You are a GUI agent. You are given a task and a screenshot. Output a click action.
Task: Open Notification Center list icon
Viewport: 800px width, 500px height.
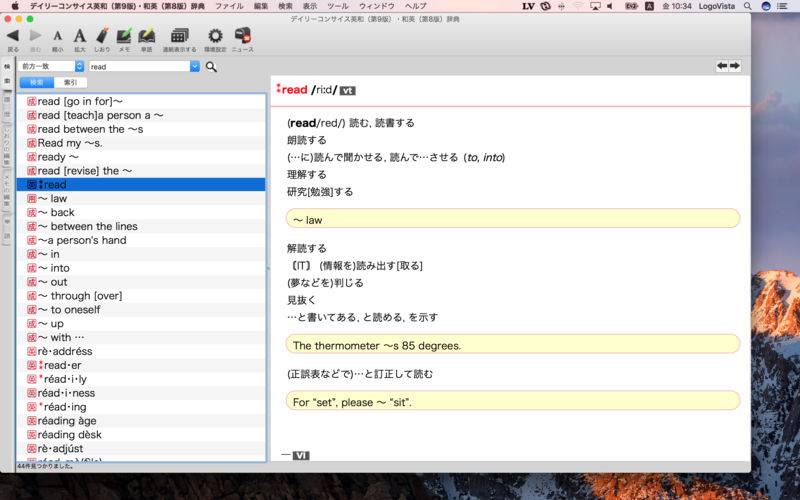click(782, 6)
